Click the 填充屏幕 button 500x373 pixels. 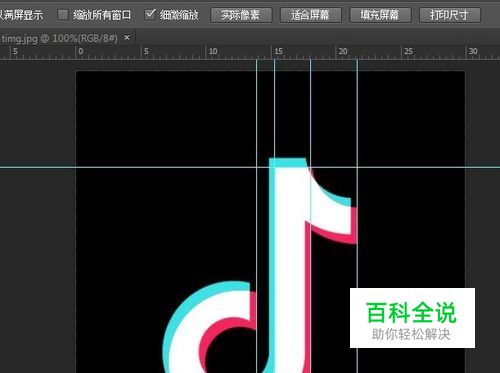380,15
